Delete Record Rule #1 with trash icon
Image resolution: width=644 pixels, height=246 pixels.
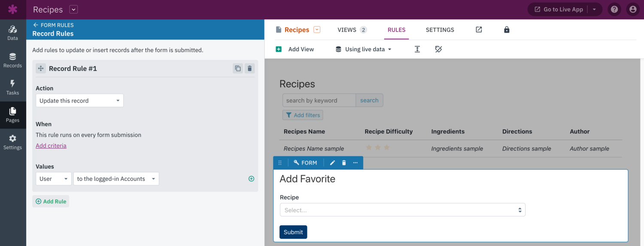pyautogui.click(x=249, y=69)
